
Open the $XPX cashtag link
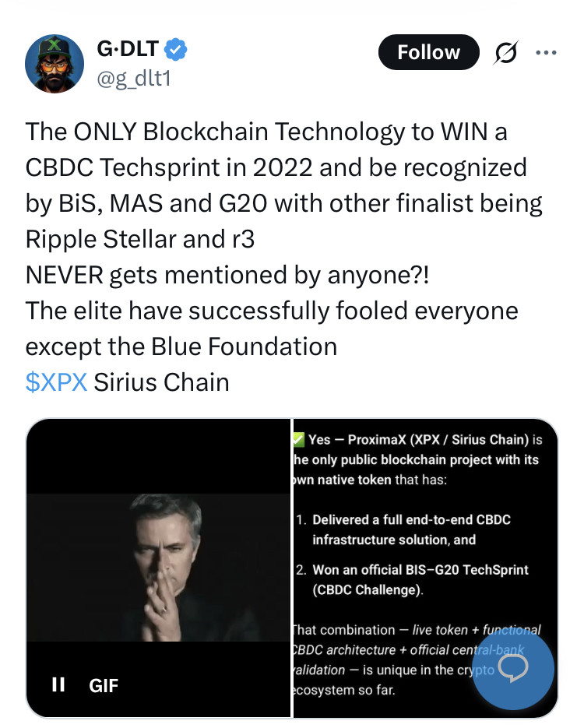(56, 382)
